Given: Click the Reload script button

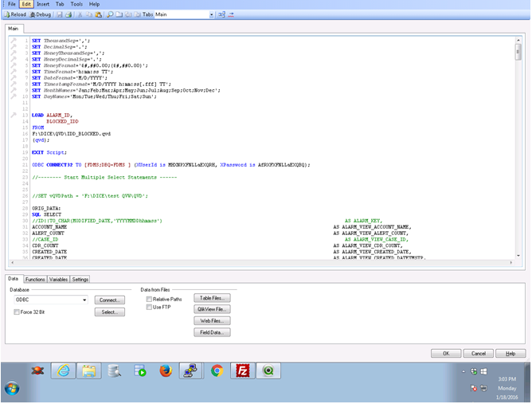Looking at the screenshot, I should tap(15, 14).
